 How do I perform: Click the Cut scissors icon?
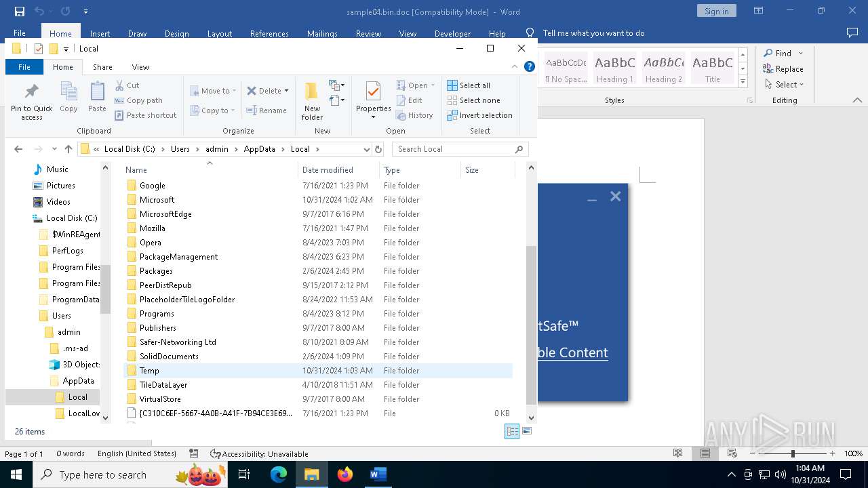coord(119,85)
